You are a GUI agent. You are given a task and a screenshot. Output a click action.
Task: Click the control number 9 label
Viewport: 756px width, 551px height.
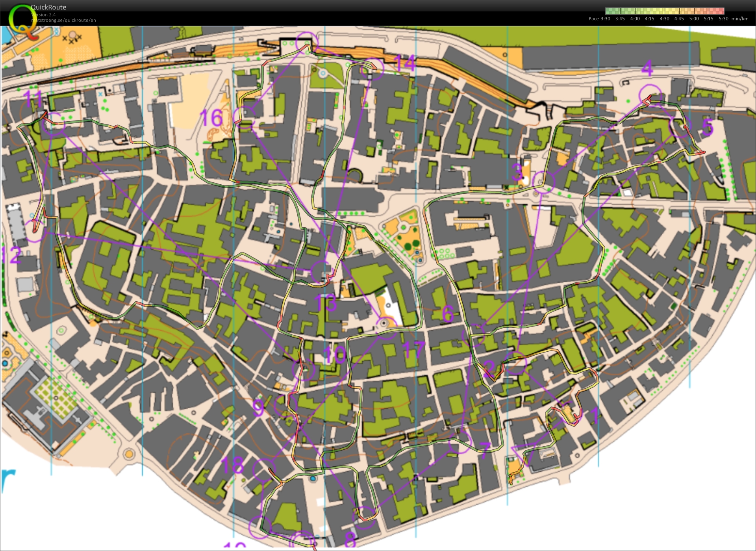tap(258, 407)
